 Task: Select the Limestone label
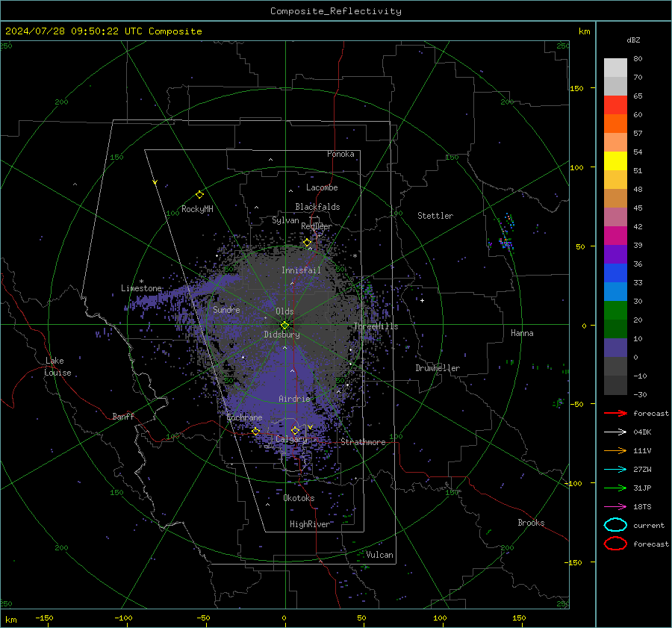[141, 288]
